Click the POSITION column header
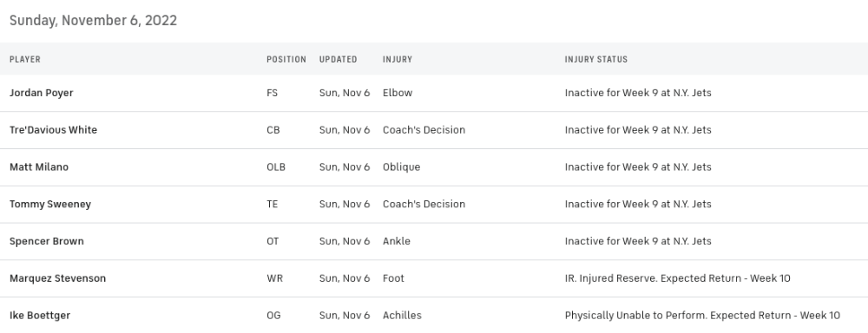 pos(286,59)
